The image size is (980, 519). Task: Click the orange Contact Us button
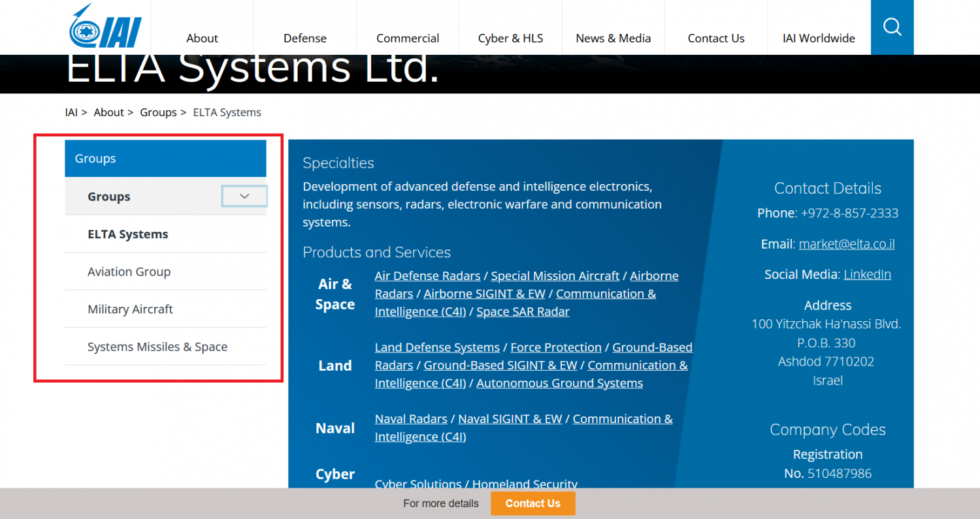click(533, 503)
